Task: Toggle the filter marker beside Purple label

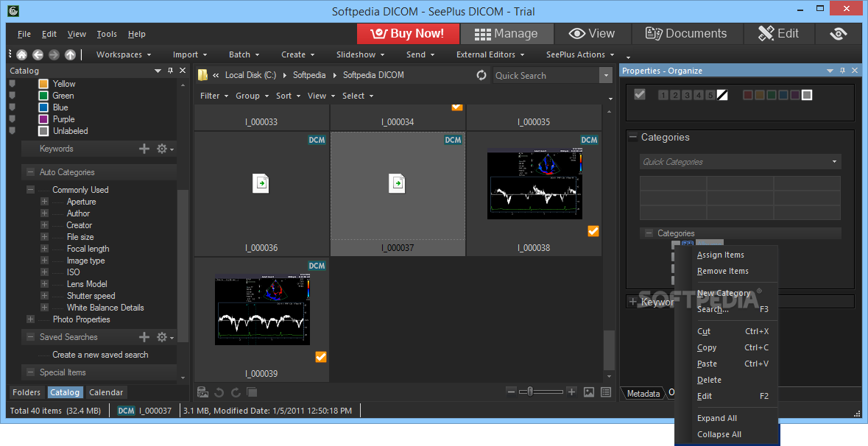Action: [13, 119]
